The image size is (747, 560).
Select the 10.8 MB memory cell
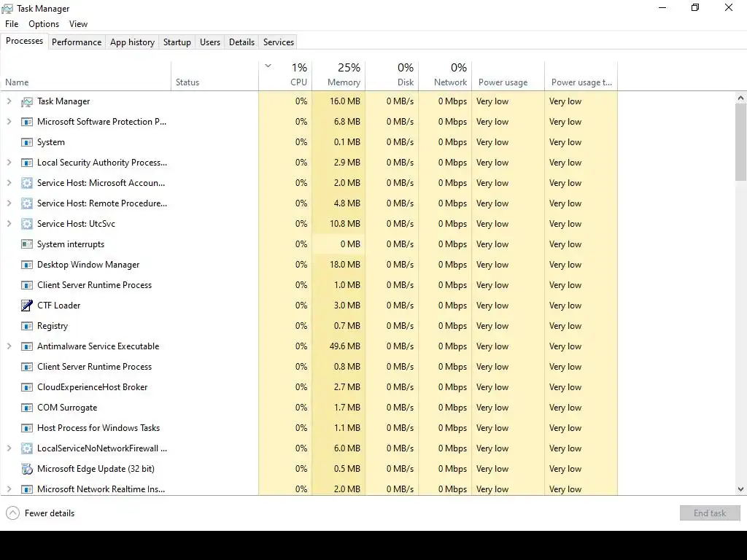click(x=338, y=224)
